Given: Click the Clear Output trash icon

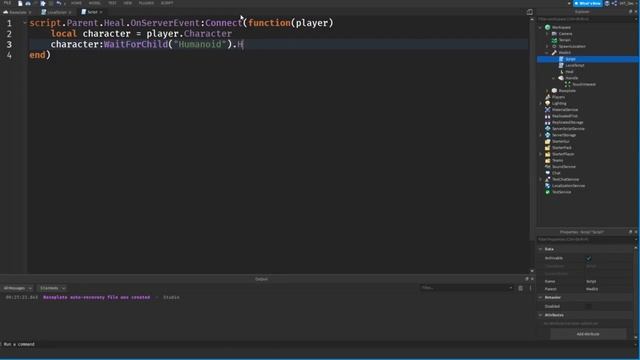Looking at the screenshot, I should click(x=520, y=288).
